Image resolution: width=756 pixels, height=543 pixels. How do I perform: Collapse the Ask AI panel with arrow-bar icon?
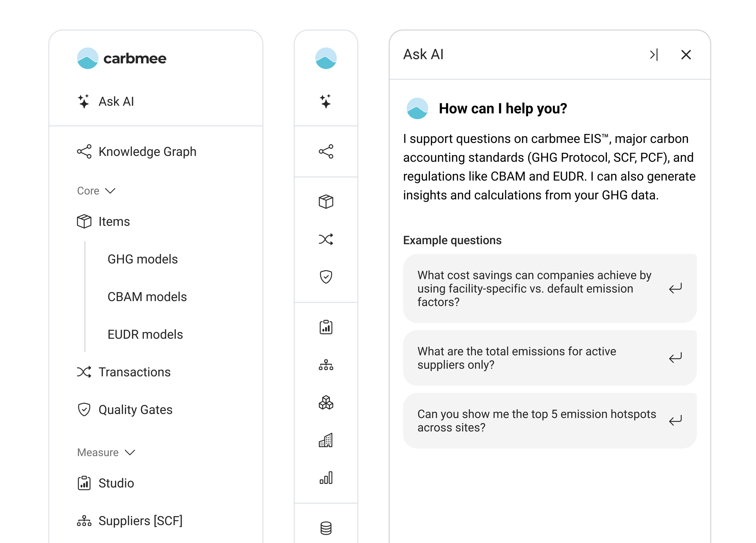click(x=654, y=55)
